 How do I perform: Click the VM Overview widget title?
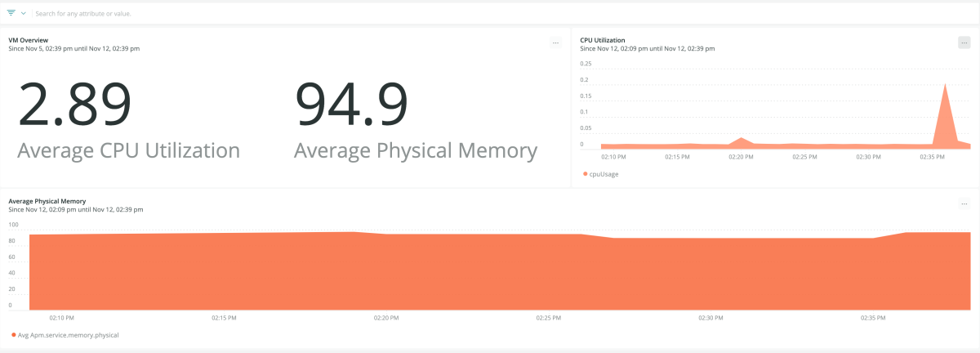[28, 39]
